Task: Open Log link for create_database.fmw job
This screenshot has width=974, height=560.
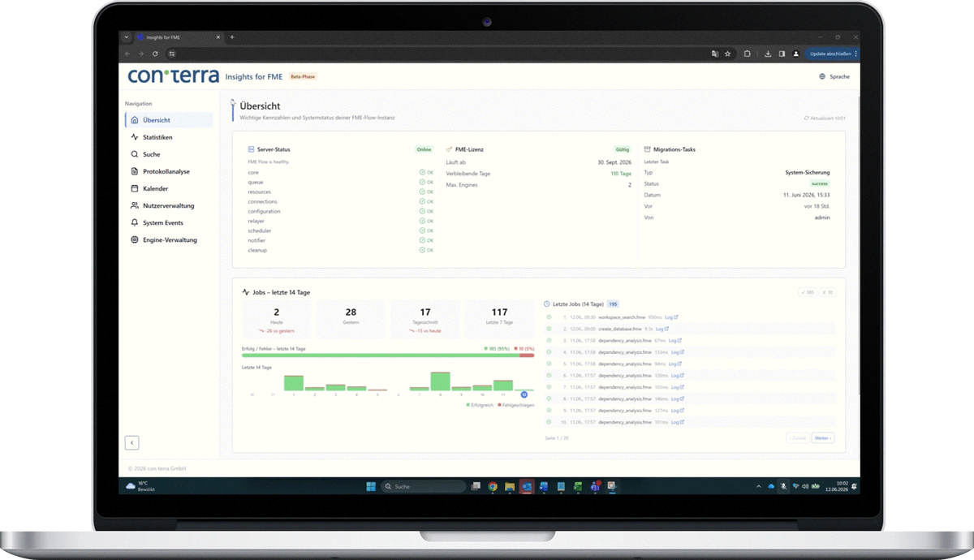Action: tap(662, 329)
